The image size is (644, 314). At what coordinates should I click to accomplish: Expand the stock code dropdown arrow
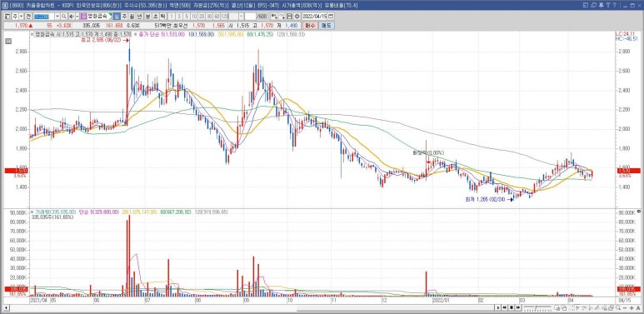click(x=57, y=17)
